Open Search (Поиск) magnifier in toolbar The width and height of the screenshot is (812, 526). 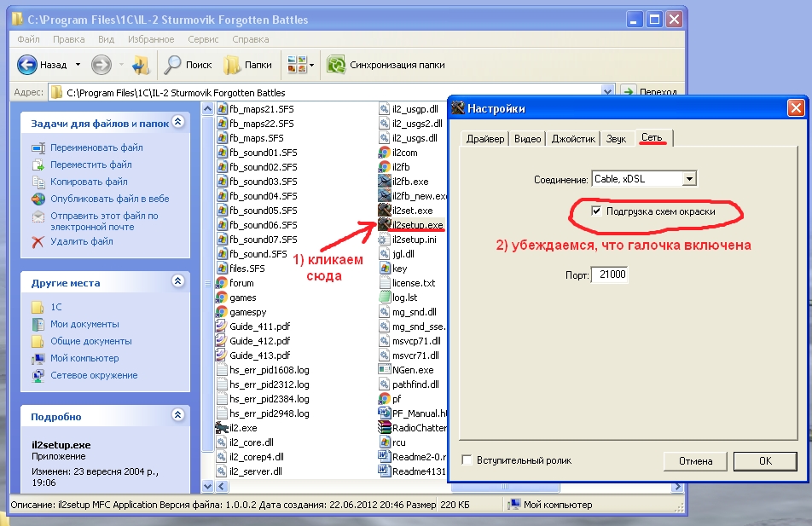[x=172, y=65]
